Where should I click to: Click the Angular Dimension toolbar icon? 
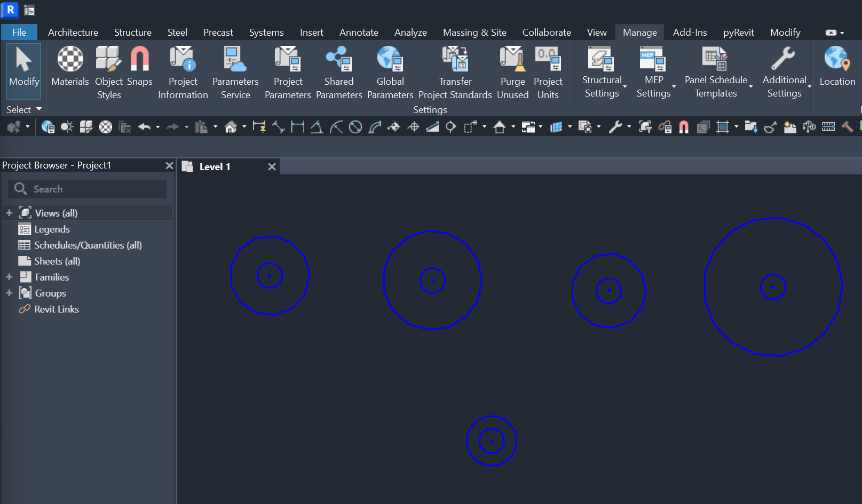(x=317, y=127)
